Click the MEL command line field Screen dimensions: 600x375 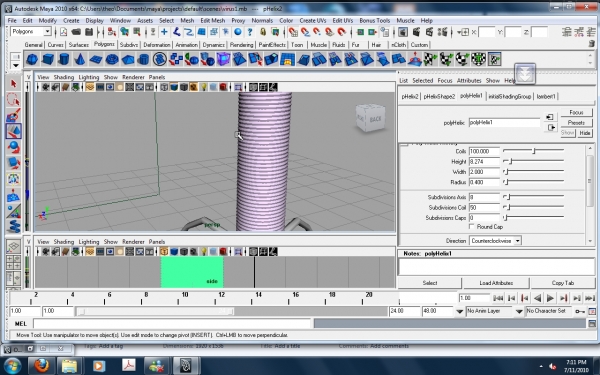(172, 324)
